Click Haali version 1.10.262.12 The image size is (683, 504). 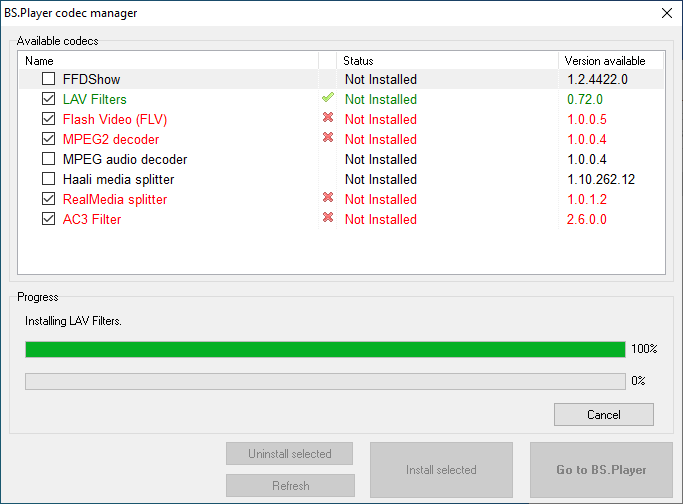point(601,179)
